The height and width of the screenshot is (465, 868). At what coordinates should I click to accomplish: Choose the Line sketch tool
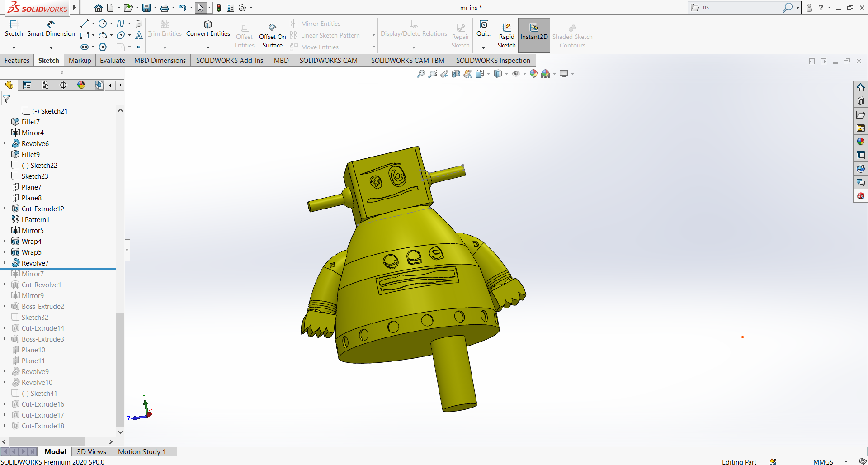click(x=85, y=24)
